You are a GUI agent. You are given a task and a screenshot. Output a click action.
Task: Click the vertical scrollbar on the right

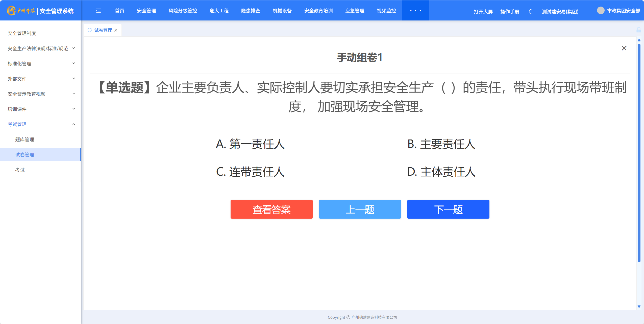click(639, 152)
